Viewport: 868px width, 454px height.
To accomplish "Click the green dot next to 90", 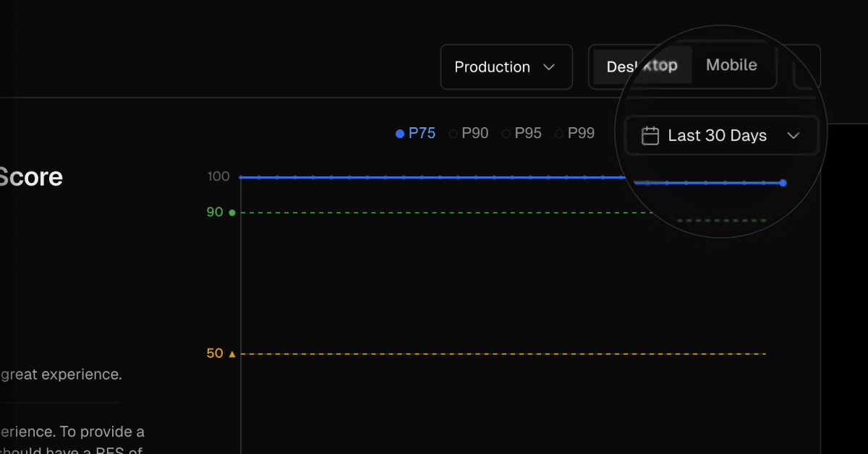I will (x=232, y=213).
